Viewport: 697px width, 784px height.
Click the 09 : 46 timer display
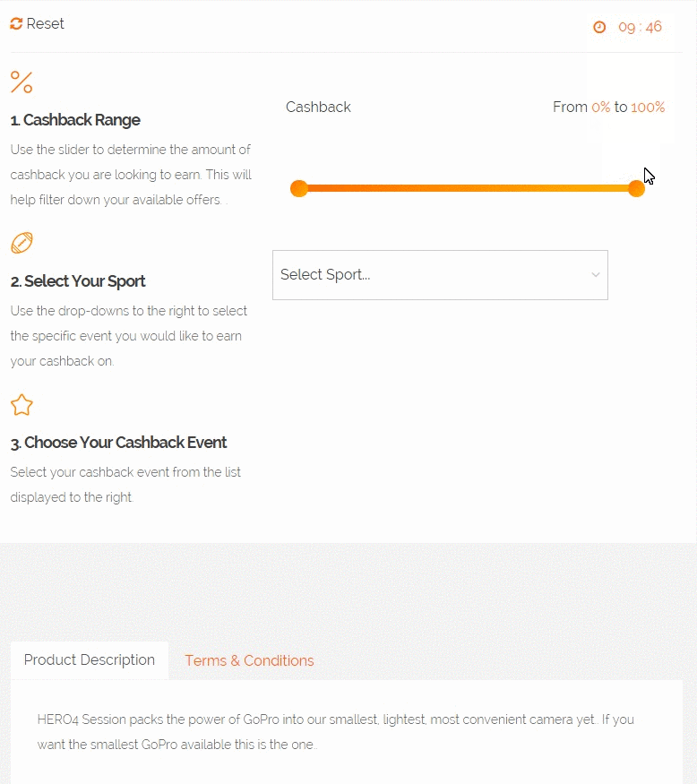[640, 27]
